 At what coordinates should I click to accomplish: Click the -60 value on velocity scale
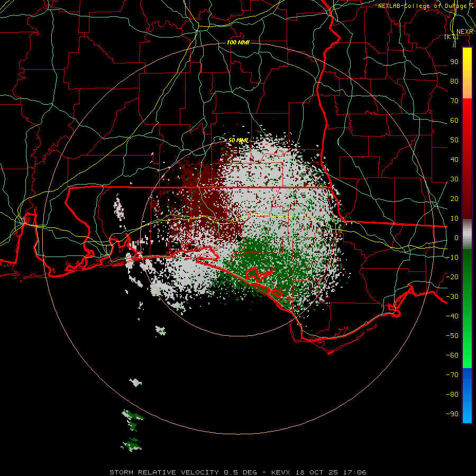tap(452, 355)
